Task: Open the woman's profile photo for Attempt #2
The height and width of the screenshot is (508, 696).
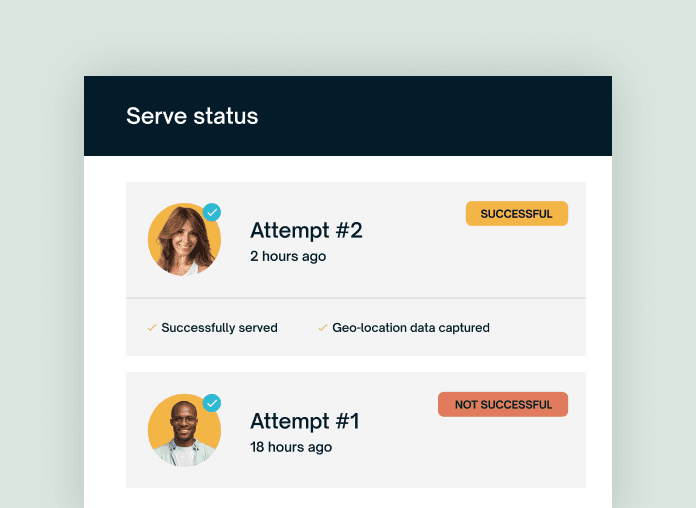Action: pos(183,241)
